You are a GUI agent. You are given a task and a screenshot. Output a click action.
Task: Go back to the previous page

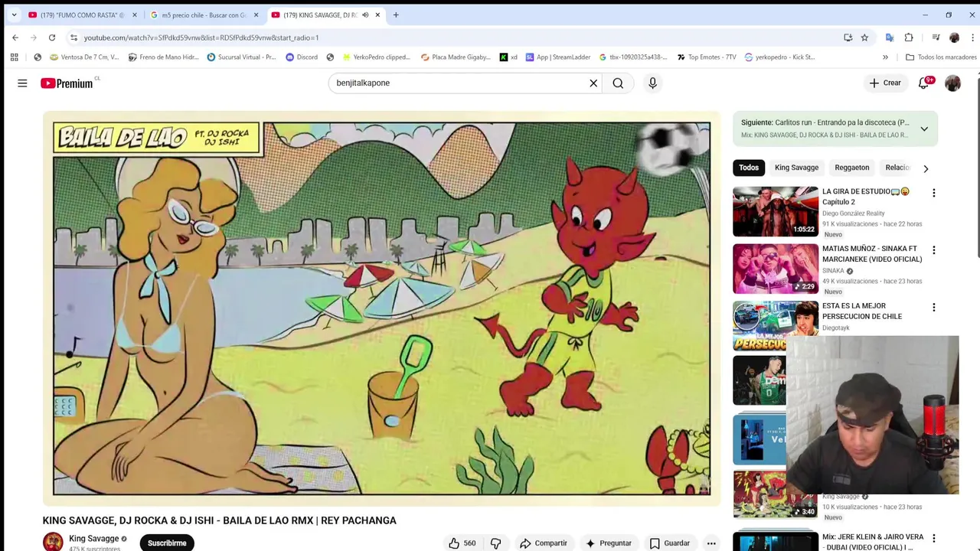[15, 37]
